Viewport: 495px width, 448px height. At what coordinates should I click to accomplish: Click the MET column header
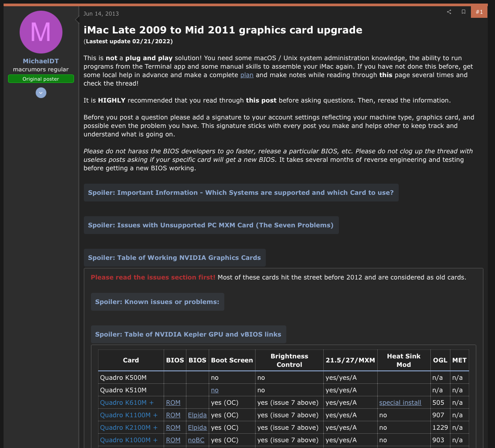pyautogui.click(x=459, y=360)
